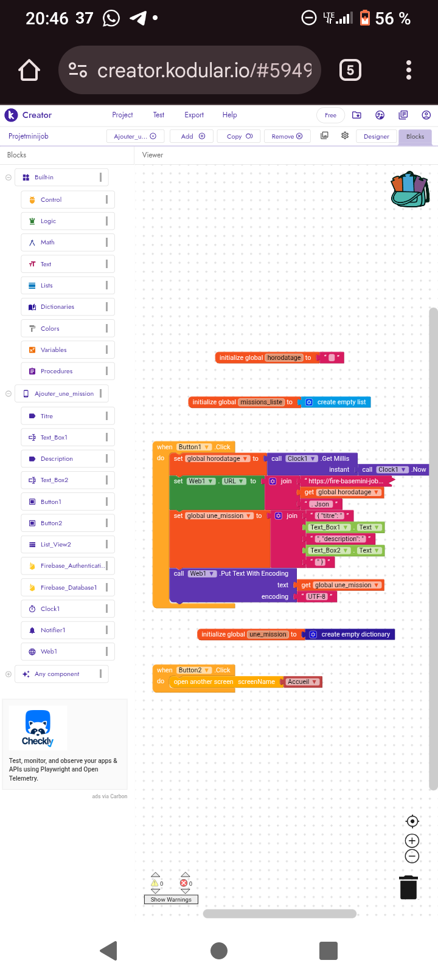Switch to the Designer view
The width and height of the screenshot is (438, 980).
pyautogui.click(x=376, y=137)
